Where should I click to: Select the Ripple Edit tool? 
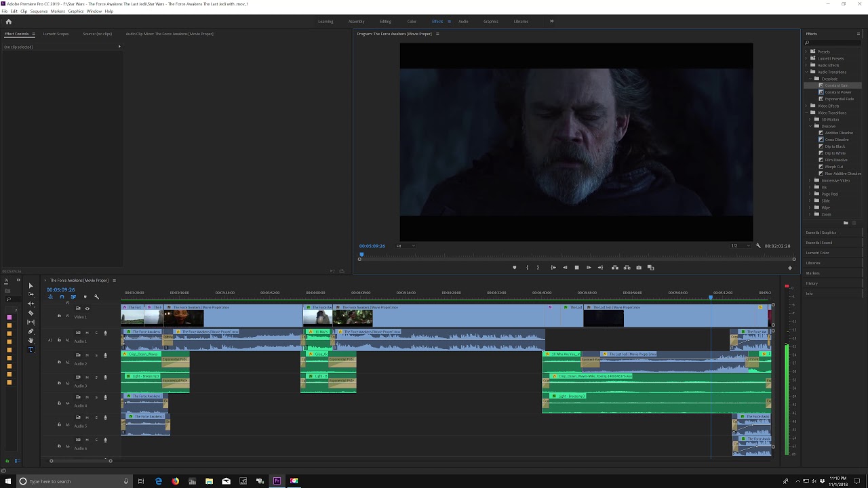pos(31,304)
